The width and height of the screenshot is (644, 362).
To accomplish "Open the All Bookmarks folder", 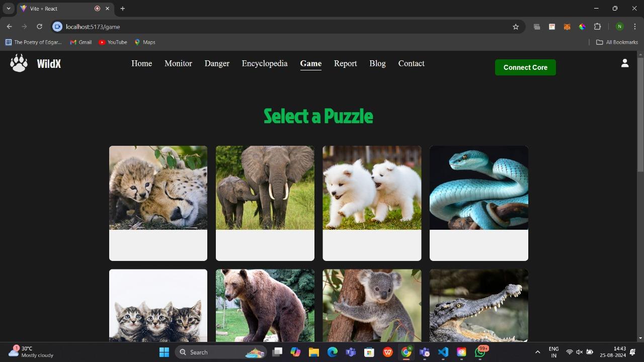I will coord(617,42).
